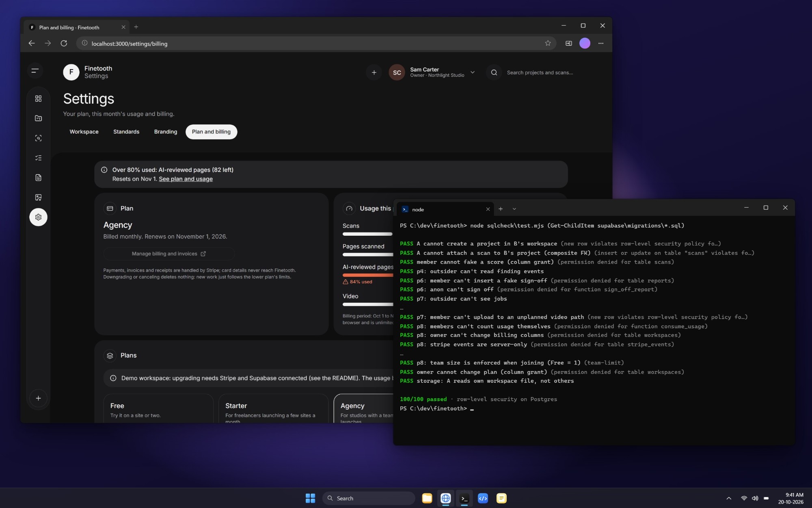Expand the Sam Carter account dropdown
The image size is (812, 508).
pos(473,72)
